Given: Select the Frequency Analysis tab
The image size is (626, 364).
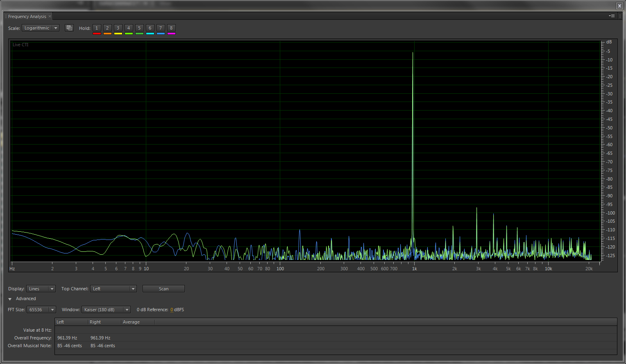Looking at the screenshot, I should click(27, 16).
